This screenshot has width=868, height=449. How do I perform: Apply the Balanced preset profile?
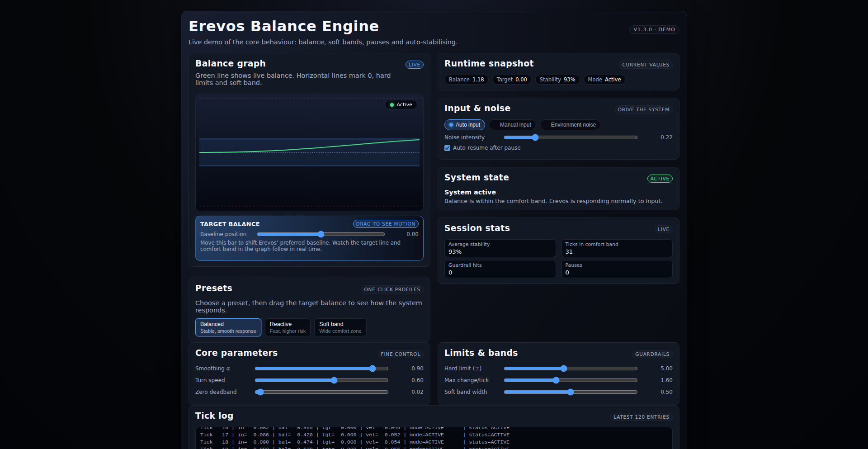click(228, 327)
